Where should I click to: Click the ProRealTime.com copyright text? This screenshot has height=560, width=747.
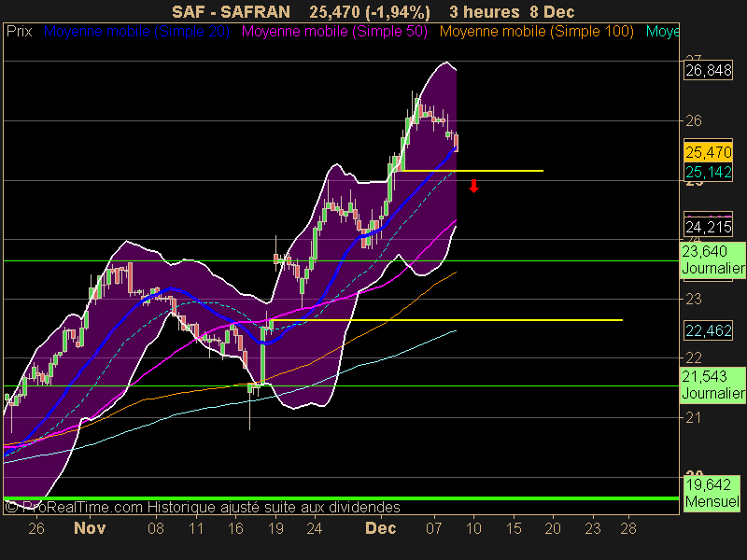[202, 507]
